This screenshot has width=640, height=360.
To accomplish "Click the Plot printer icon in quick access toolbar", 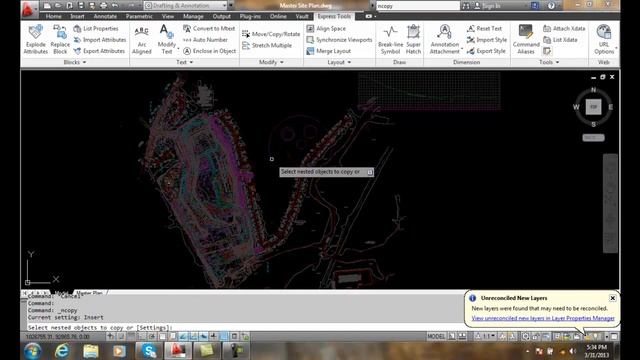I will pyautogui.click(x=103, y=6).
